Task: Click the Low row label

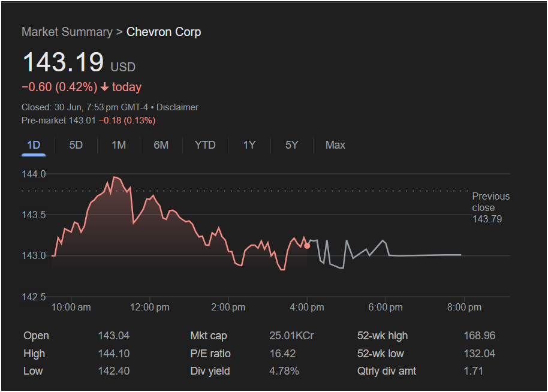Action: [x=33, y=371]
